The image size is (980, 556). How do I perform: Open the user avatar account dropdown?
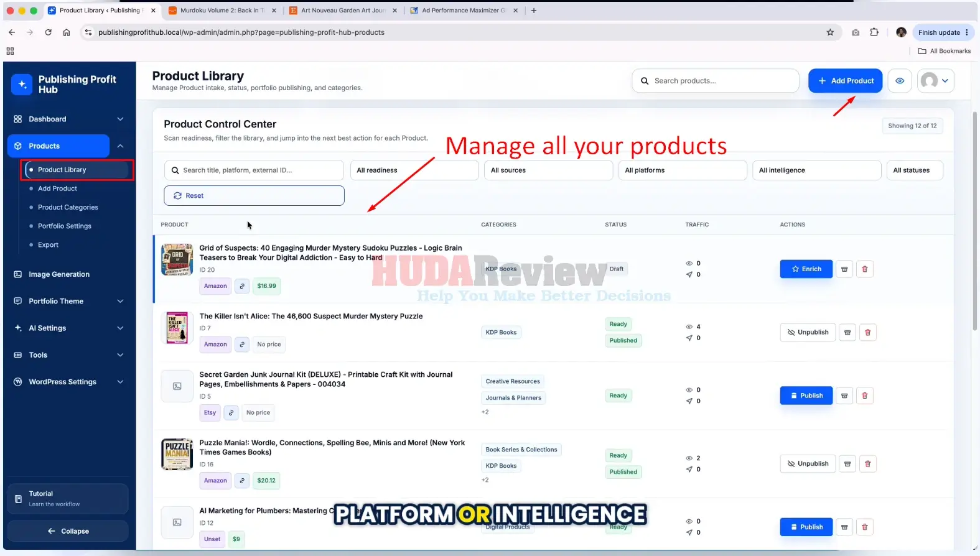pyautogui.click(x=935, y=81)
